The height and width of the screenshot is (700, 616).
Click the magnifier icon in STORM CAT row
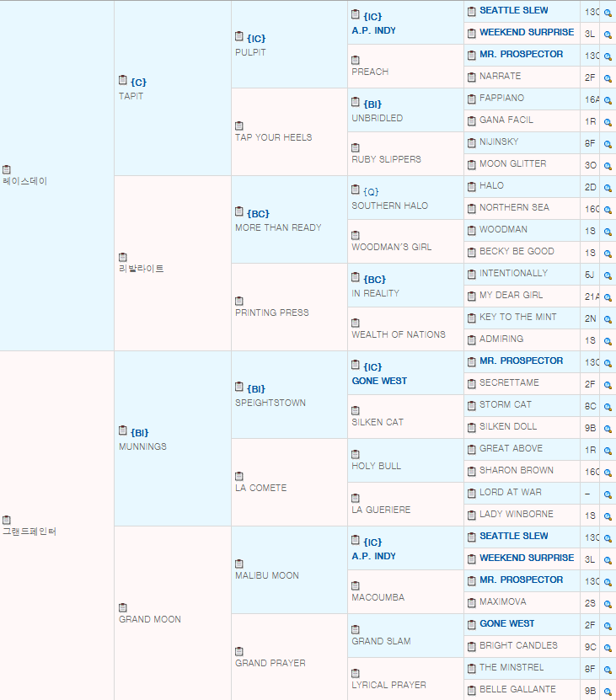[608, 407]
